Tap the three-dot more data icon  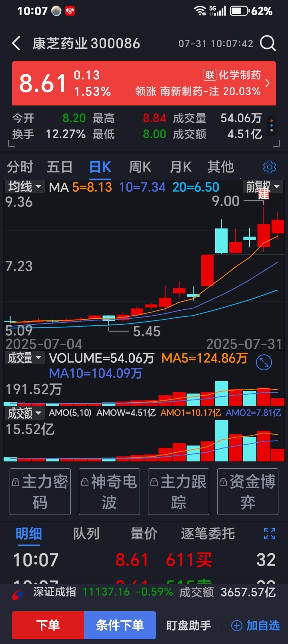(272, 125)
